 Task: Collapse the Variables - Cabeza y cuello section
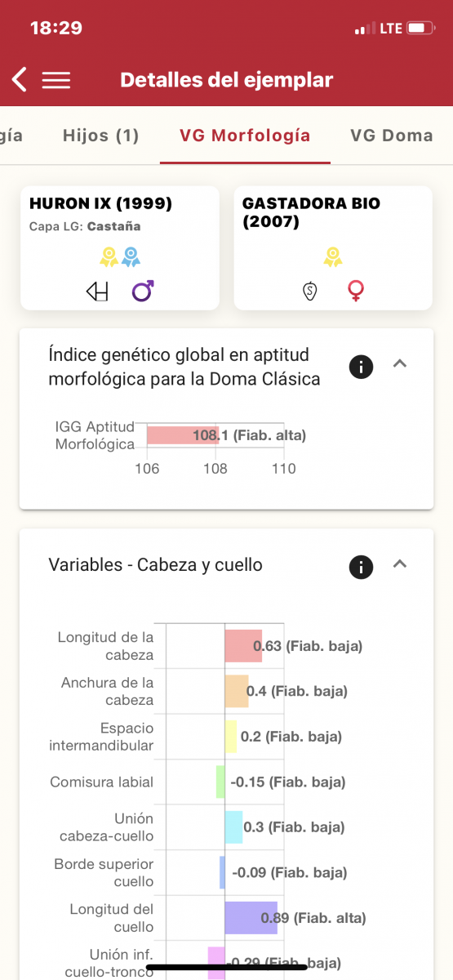coord(400,563)
